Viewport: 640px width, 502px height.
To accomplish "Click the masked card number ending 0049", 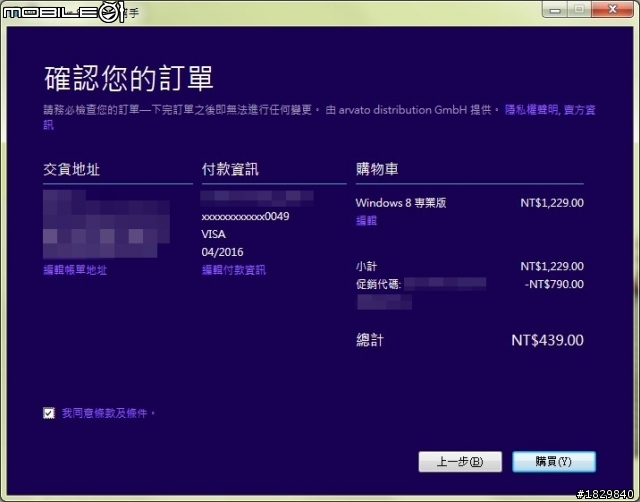I will coord(245,216).
